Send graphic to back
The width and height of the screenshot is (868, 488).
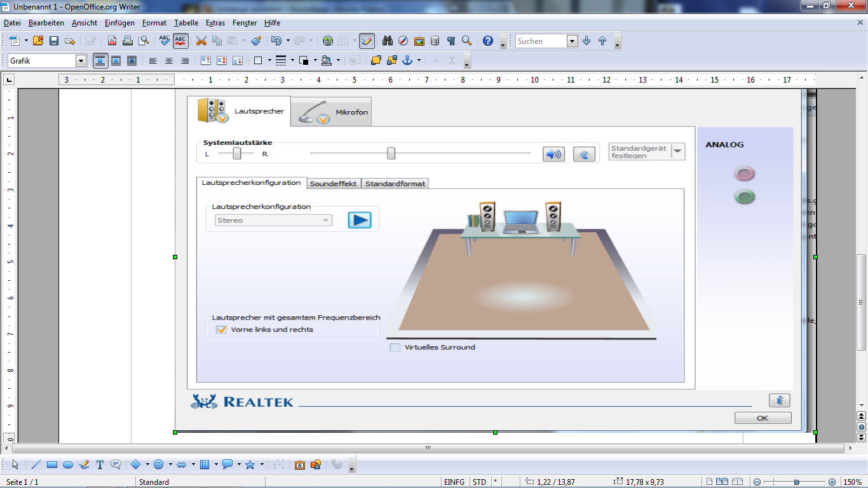tap(391, 60)
